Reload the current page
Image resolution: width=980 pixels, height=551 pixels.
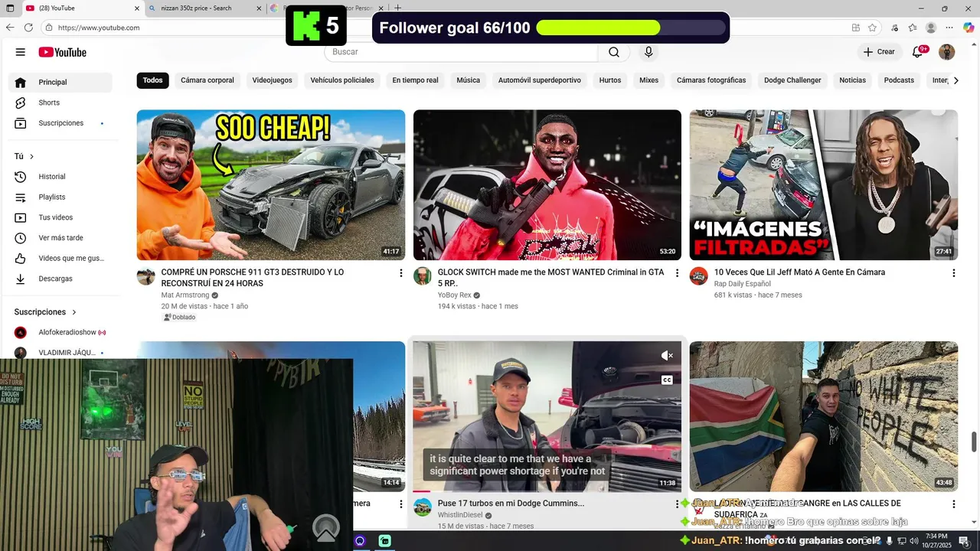tap(28, 28)
